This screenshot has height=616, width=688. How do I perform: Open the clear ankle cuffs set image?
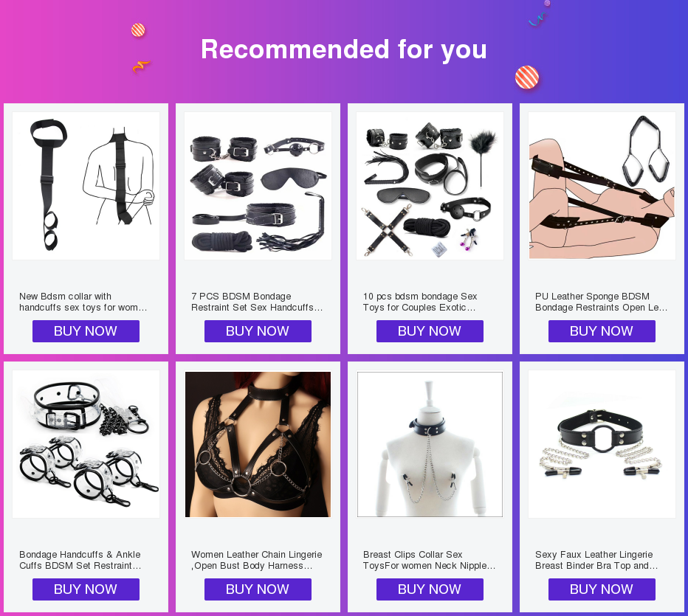pyautogui.click(x=86, y=444)
